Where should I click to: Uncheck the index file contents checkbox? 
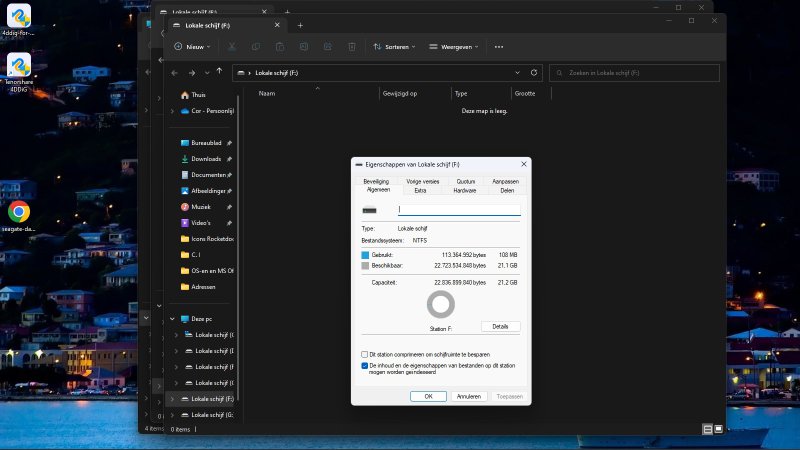(365, 366)
